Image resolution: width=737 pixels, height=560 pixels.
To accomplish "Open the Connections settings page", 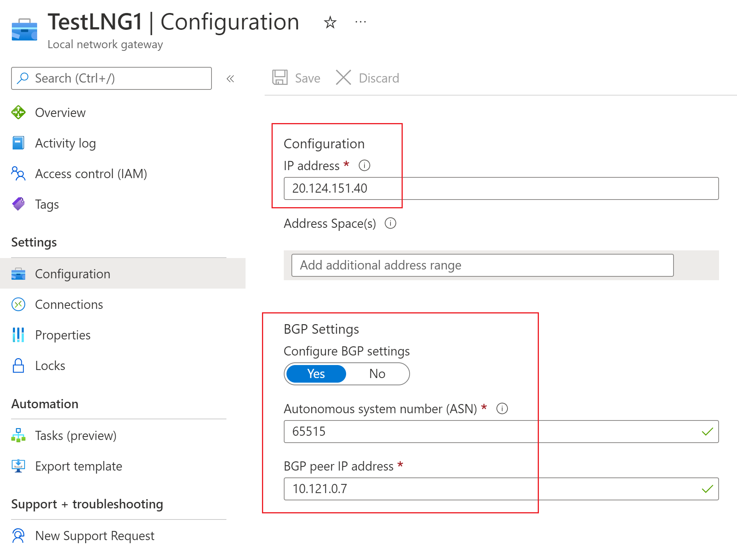I will (69, 305).
